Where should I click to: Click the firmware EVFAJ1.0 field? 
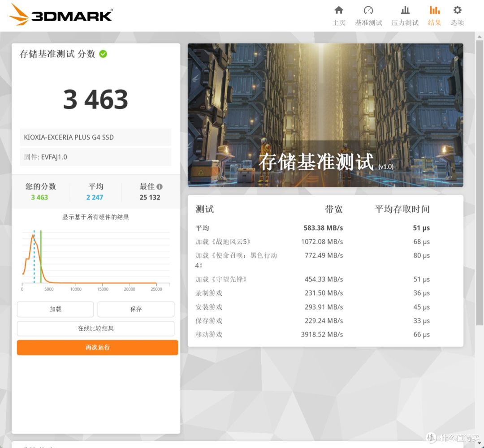tap(96, 157)
